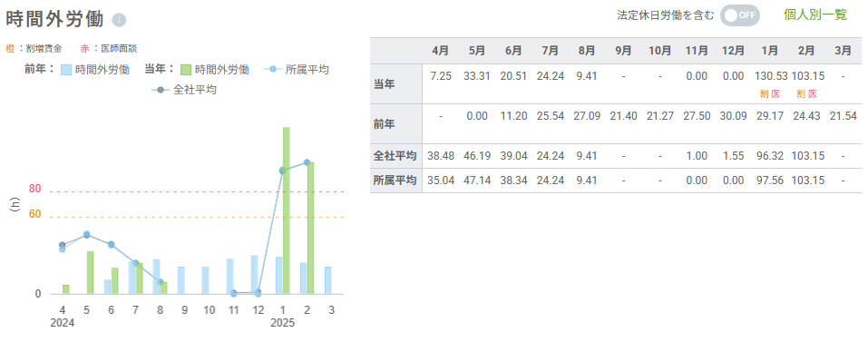The image size is (868, 342).
Task: Select the 所属平均 data point at February
Action: click(307, 162)
